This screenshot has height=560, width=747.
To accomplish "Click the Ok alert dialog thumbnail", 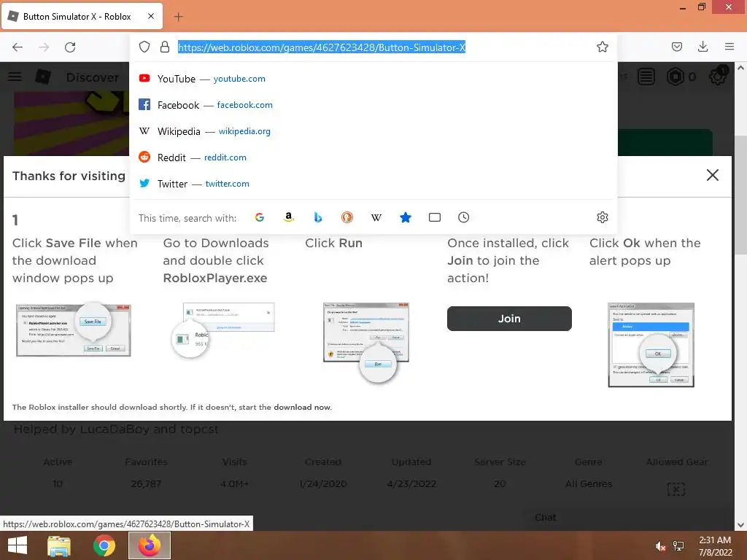I will click(651, 345).
